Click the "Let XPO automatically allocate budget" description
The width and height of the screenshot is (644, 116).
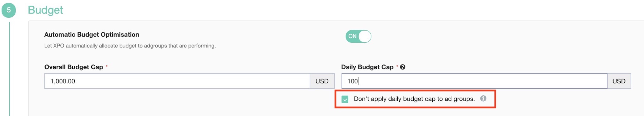pos(130,46)
